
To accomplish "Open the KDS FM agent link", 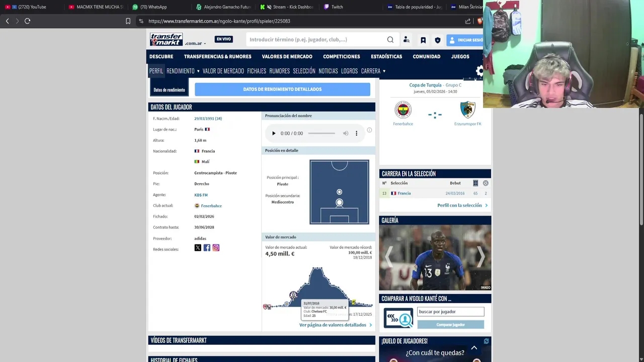I will [x=201, y=195].
